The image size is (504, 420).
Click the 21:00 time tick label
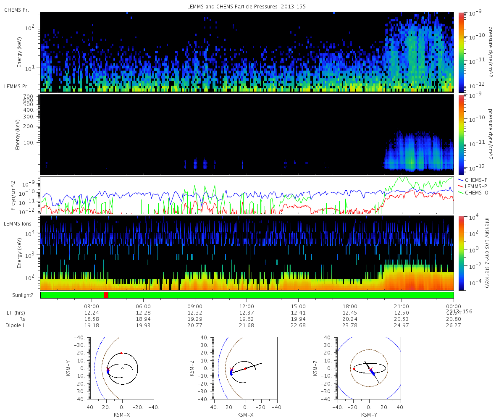(402, 306)
